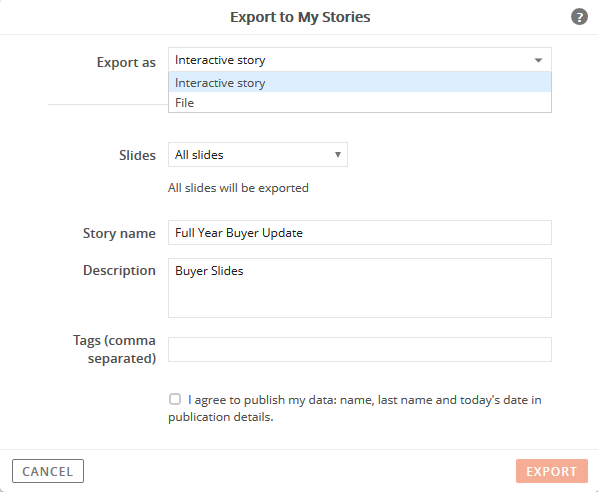This screenshot has width=598, height=492.
Task: Click the Export as label
Action: [126, 62]
